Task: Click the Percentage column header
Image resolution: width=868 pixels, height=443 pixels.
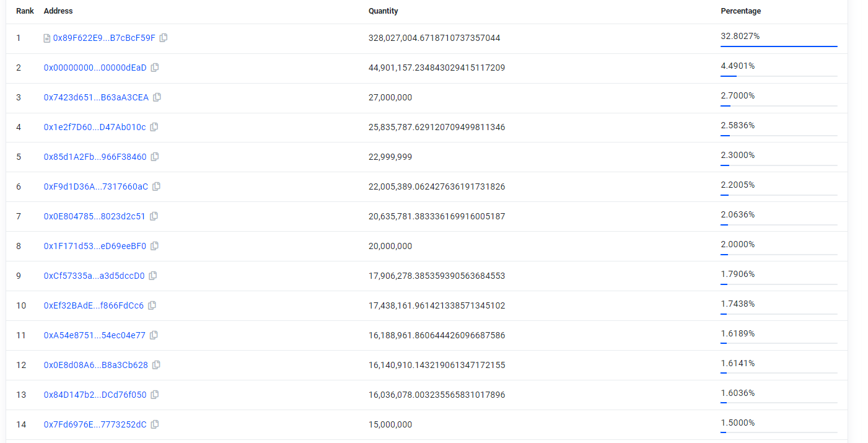Action: 741,11
